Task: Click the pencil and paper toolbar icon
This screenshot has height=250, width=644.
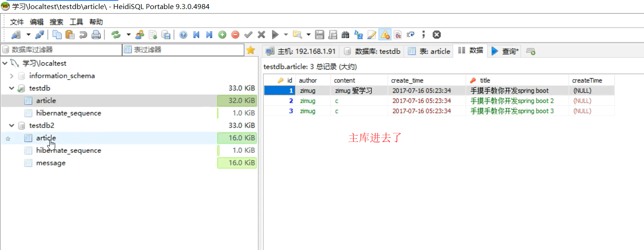Action: pos(372,34)
